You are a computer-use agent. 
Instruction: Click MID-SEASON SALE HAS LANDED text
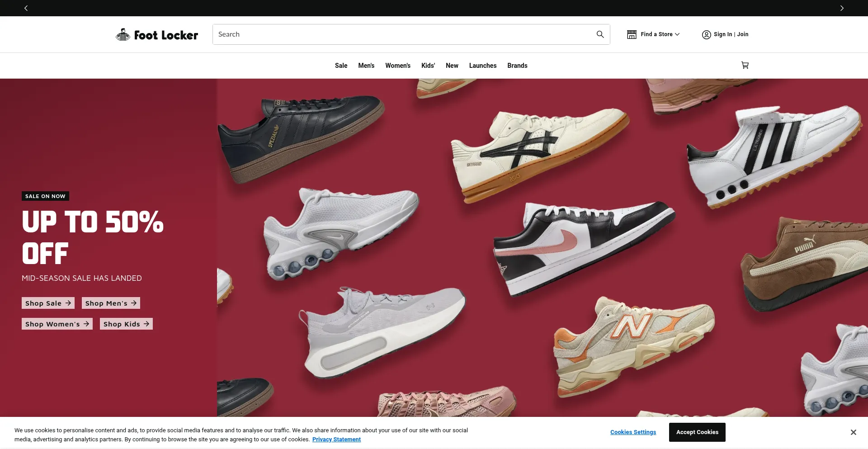coord(82,278)
